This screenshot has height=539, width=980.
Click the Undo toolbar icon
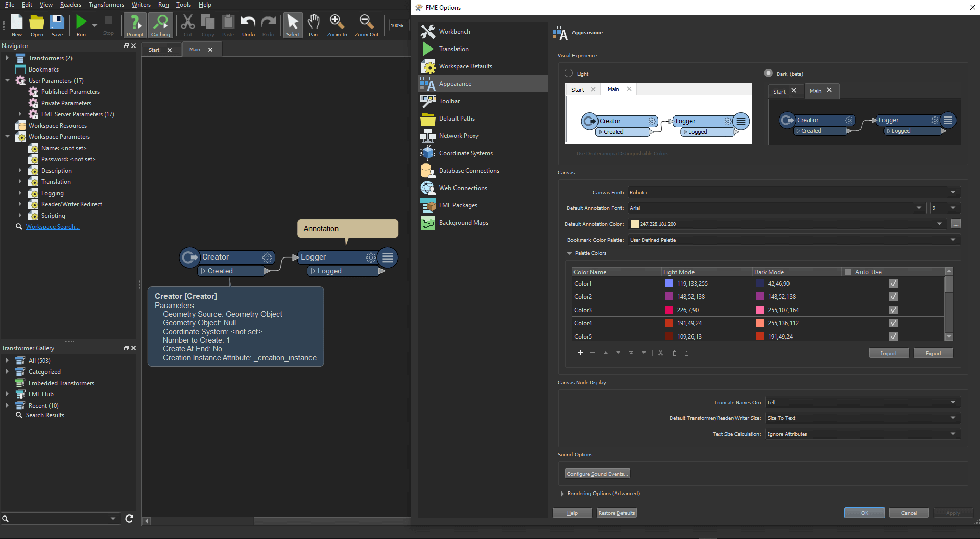point(248,25)
